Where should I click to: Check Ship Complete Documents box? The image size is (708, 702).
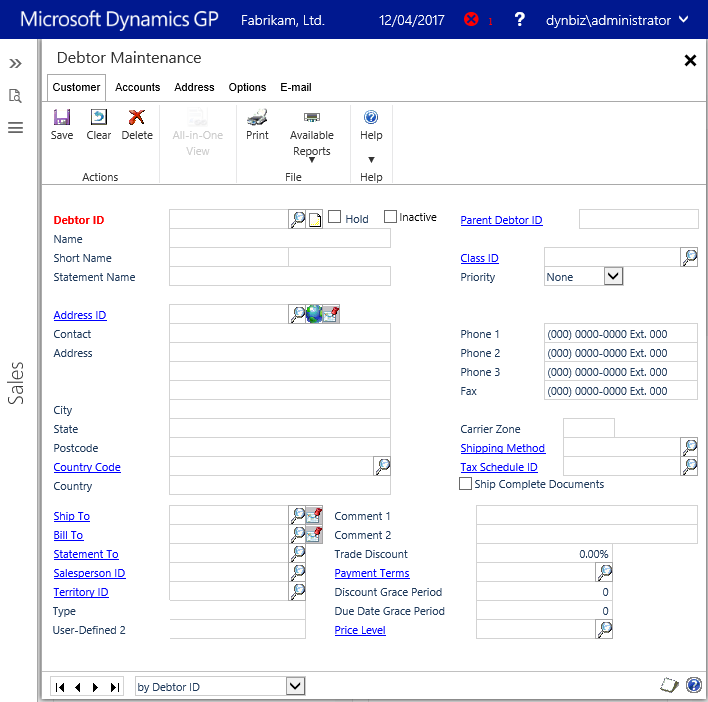[465, 484]
